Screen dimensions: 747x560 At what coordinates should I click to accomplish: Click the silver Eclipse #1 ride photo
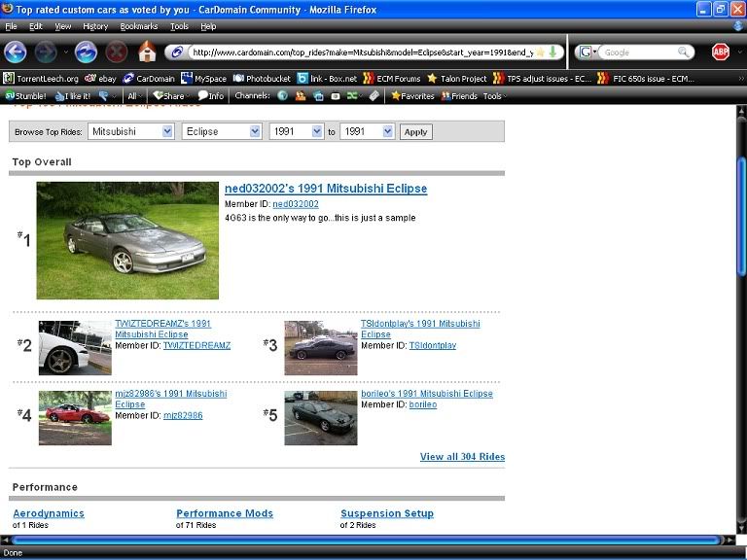click(127, 240)
